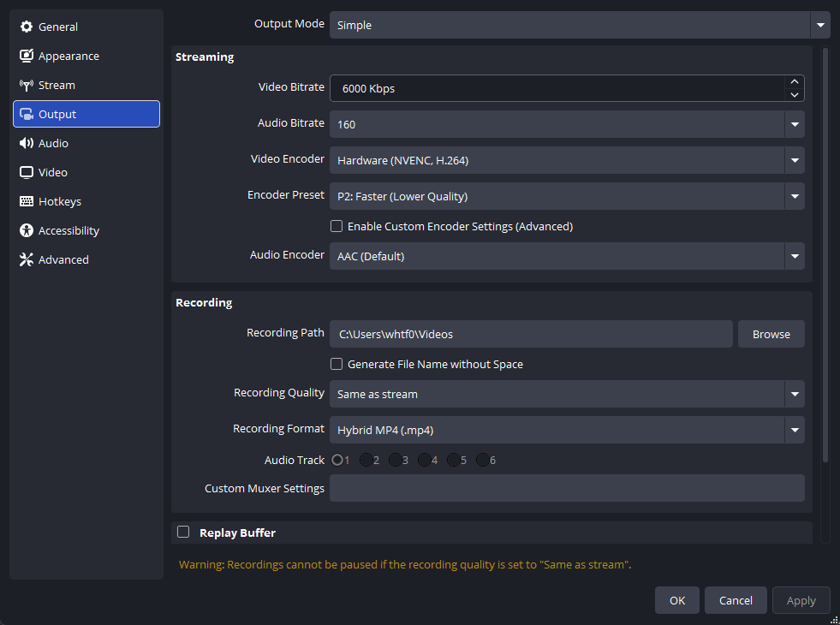Enable Custom Encoder Settings checkbox
The width and height of the screenshot is (840, 625).
337,226
